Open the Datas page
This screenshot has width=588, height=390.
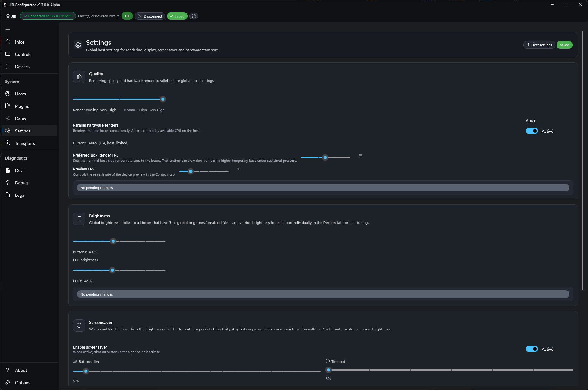point(29,119)
